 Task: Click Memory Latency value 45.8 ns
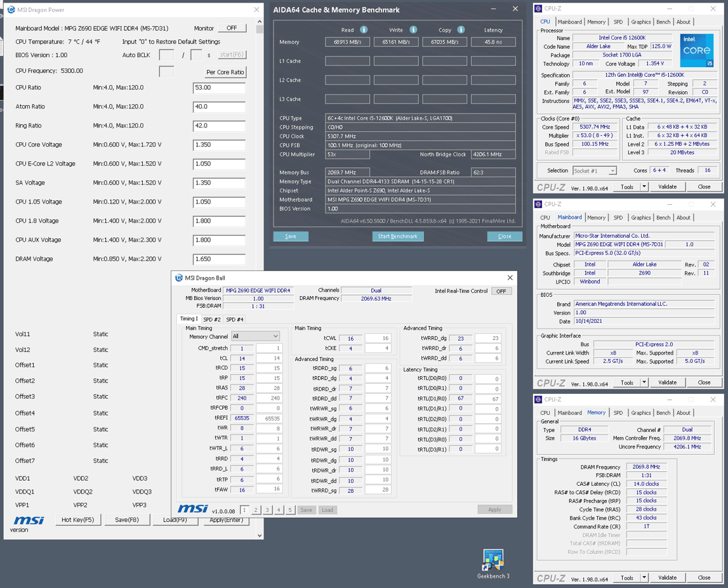click(493, 42)
